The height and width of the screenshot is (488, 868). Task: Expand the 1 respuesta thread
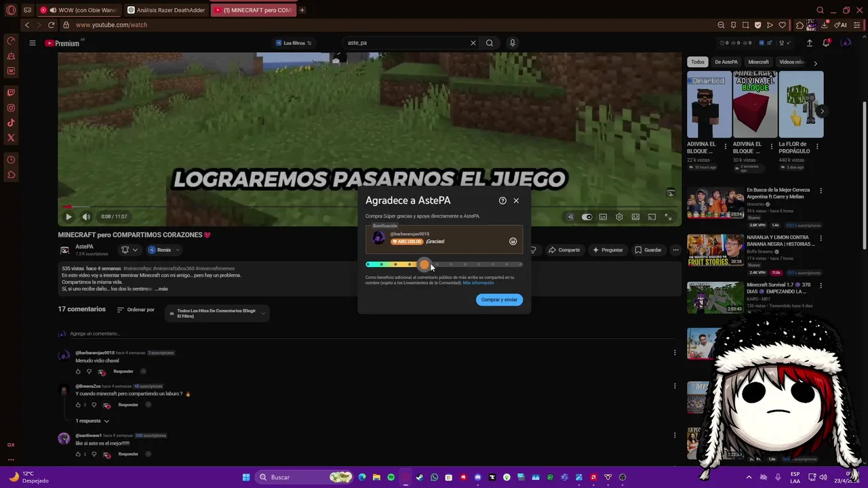(x=92, y=421)
